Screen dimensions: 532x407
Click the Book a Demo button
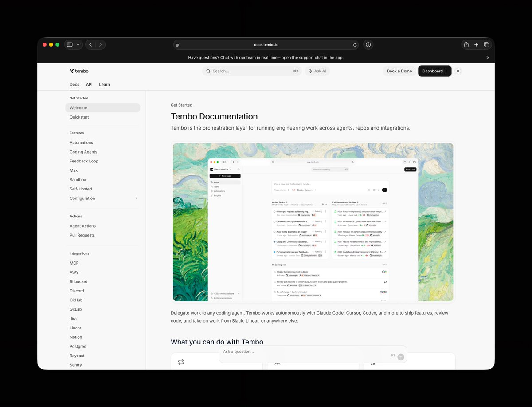[399, 71]
